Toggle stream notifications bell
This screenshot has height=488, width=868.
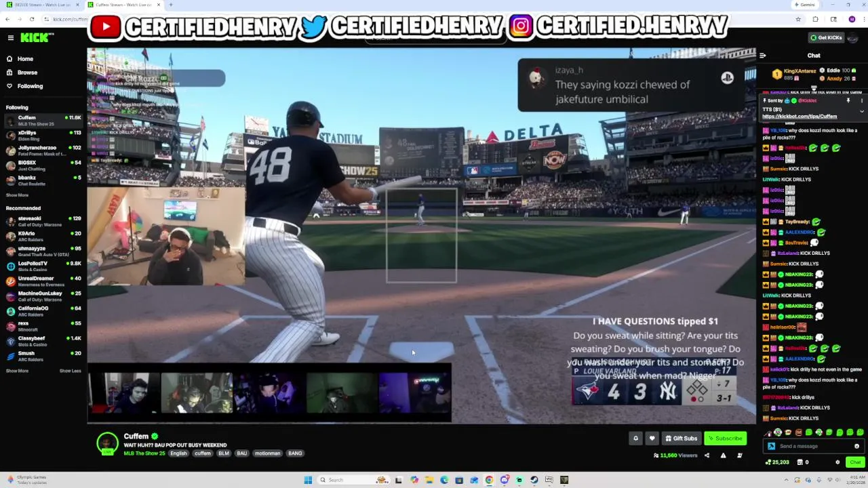click(x=635, y=439)
